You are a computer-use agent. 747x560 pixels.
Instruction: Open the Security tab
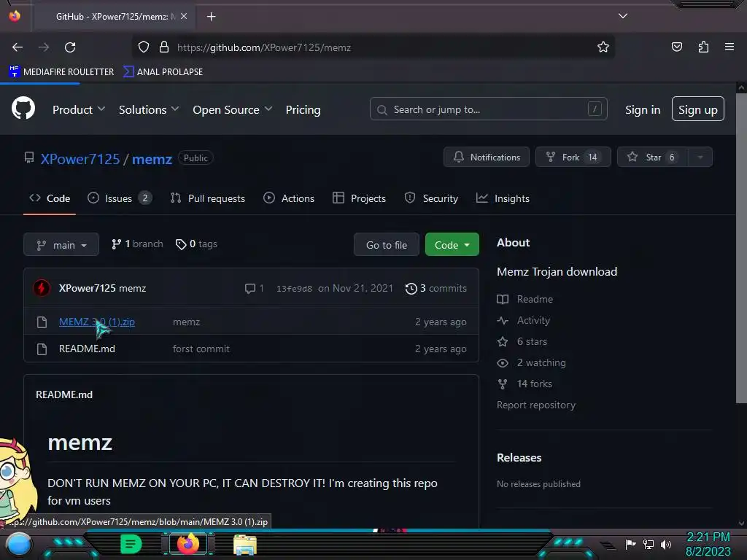[431, 198]
